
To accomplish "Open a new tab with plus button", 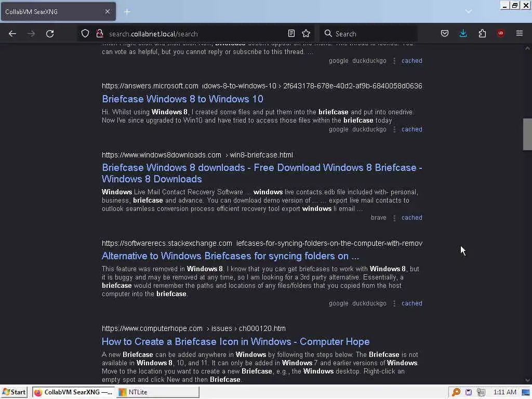I will point(127,12).
